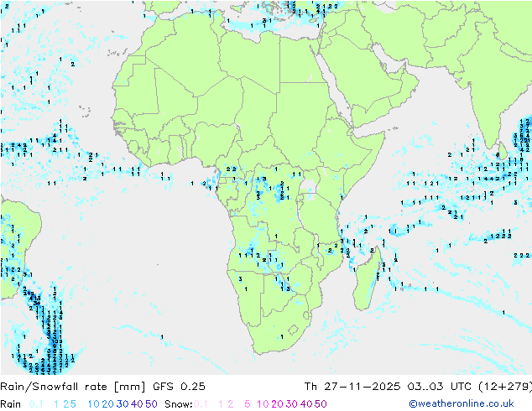Click the 'Snow:' legend label

[x=179, y=404]
